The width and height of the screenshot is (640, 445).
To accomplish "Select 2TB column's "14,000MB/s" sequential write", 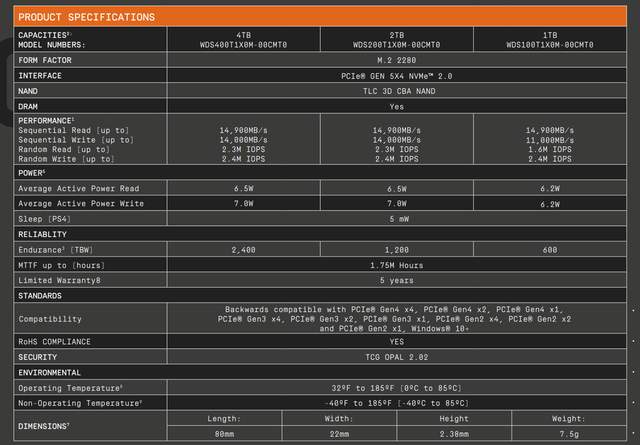I will click(396, 140).
